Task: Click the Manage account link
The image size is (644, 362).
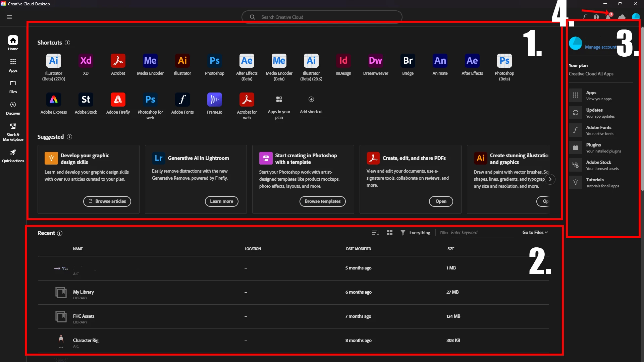Action: pos(600,47)
